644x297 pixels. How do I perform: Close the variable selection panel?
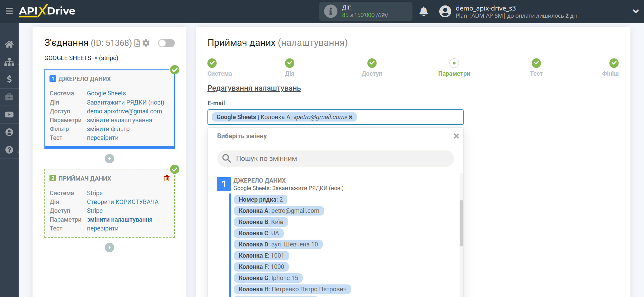pos(456,136)
